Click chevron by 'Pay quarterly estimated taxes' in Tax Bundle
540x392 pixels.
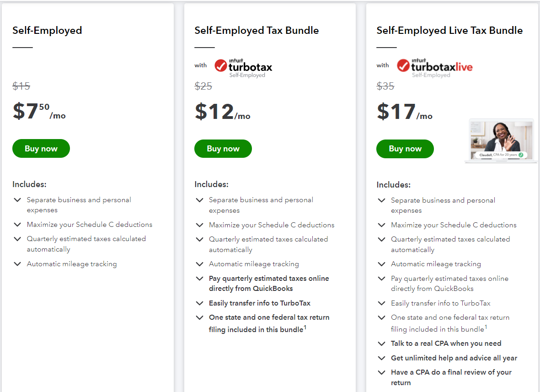pos(199,278)
